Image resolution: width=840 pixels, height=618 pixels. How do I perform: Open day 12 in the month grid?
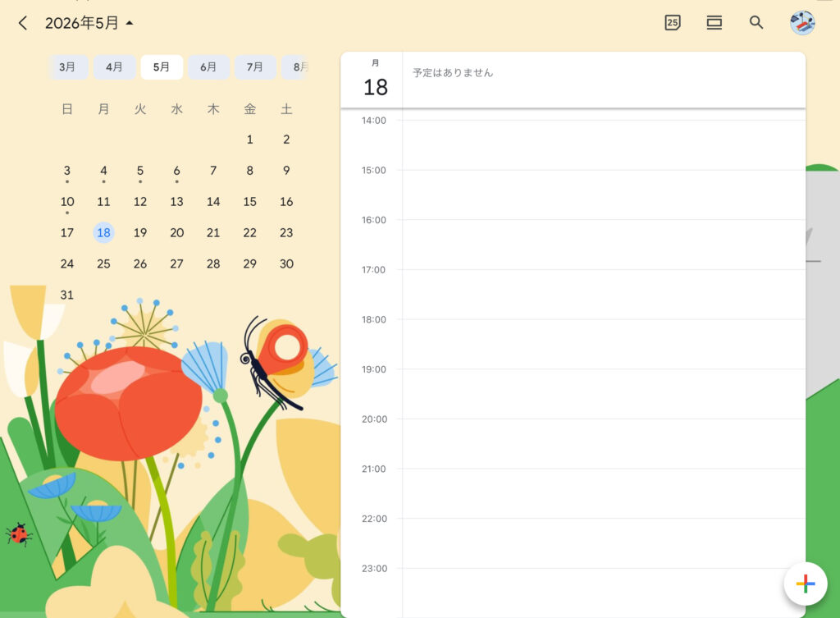[x=139, y=202]
